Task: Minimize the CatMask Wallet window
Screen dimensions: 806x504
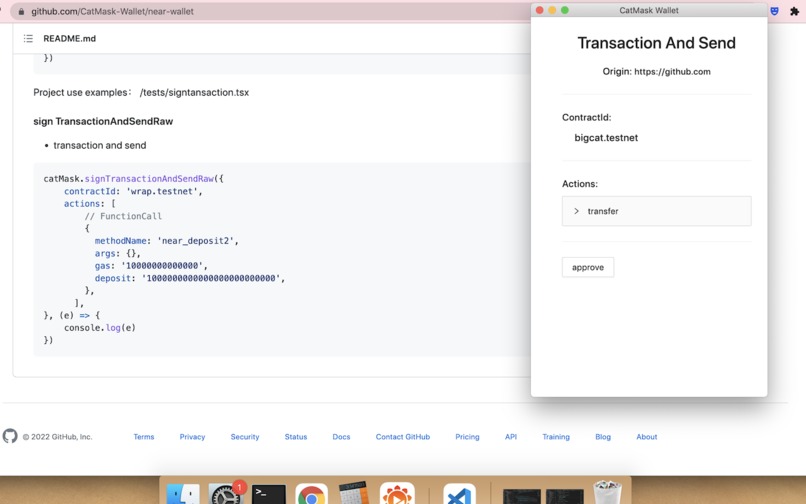Action: [552, 10]
